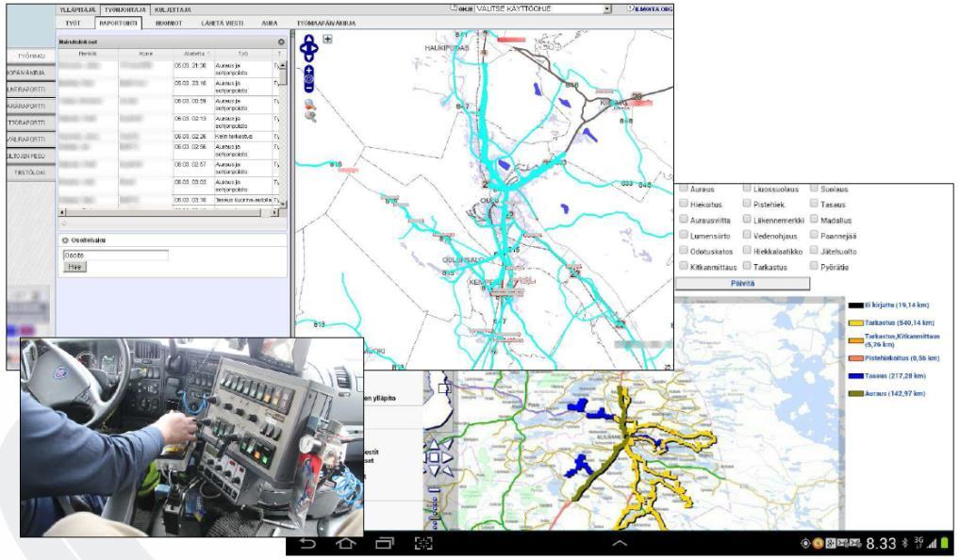This screenshot has width=960, height=560.
Task: Tap the mobile signal strength icon
Action: click(x=932, y=543)
